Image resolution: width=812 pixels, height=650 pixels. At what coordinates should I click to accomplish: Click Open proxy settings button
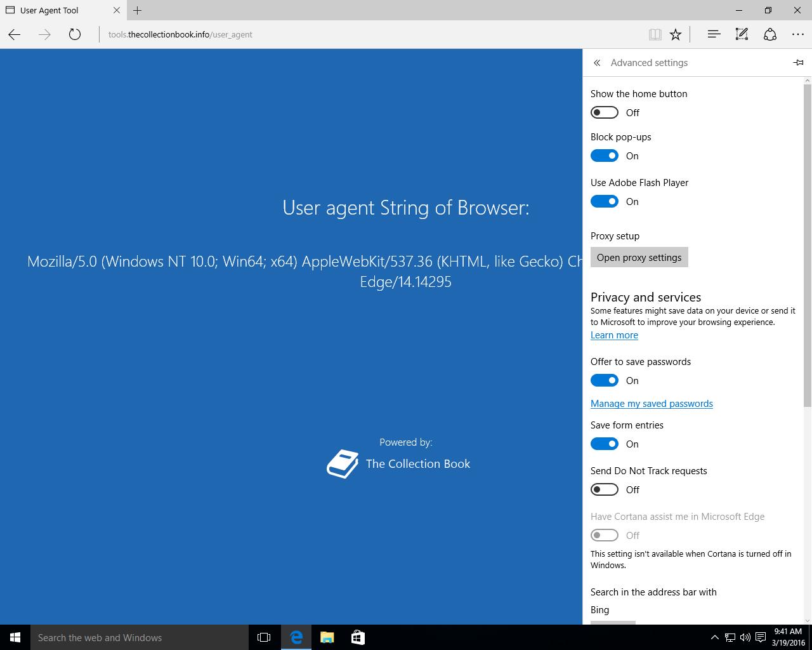point(639,257)
